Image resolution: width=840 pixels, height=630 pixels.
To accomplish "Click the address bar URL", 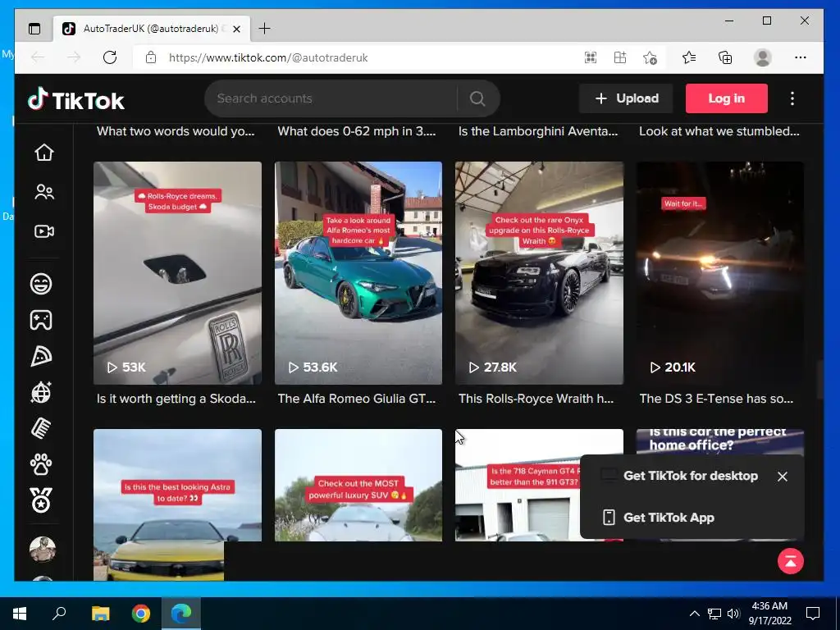I will point(268,58).
